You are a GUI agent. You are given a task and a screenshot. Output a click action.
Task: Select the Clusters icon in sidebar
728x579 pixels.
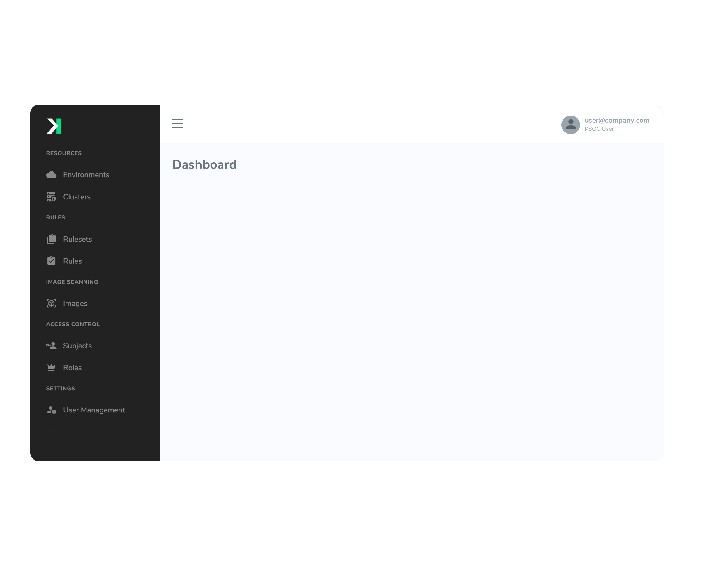(52, 197)
